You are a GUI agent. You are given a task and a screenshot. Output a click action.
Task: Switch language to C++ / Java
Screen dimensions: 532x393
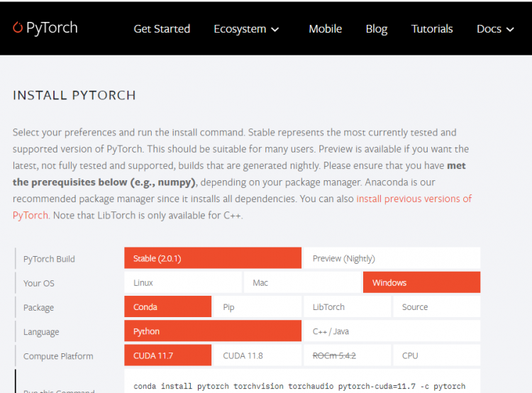pyautogui.click(x=391, y=331)
